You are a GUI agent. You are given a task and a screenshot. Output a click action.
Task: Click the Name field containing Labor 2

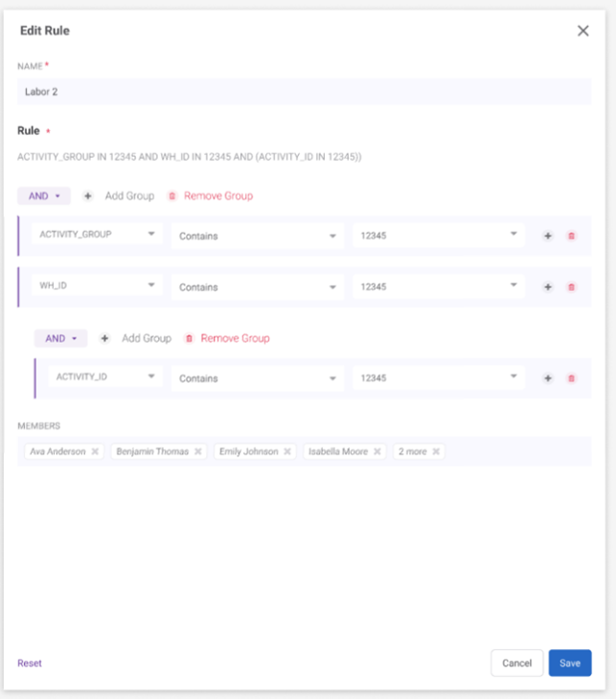304,92
